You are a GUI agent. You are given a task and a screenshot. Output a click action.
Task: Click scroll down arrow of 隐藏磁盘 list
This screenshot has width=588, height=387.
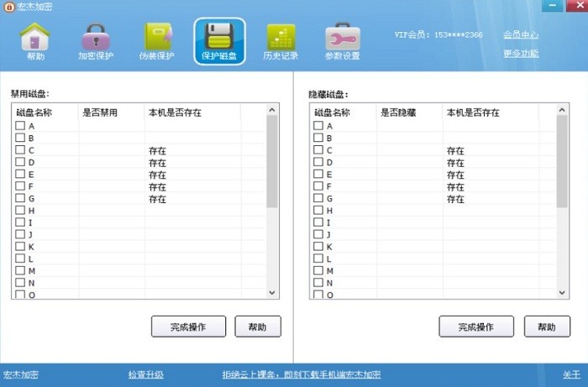pos(562,293)
